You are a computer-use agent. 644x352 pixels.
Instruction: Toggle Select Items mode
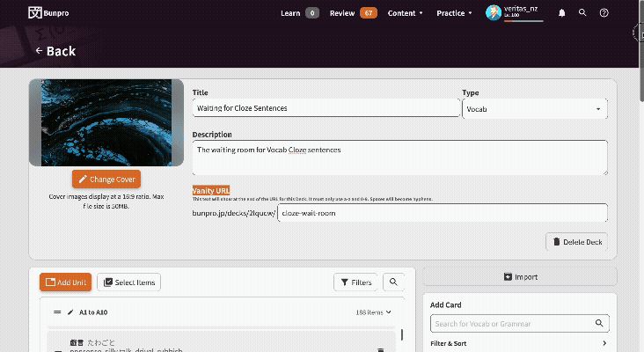[x=129, y=282]
